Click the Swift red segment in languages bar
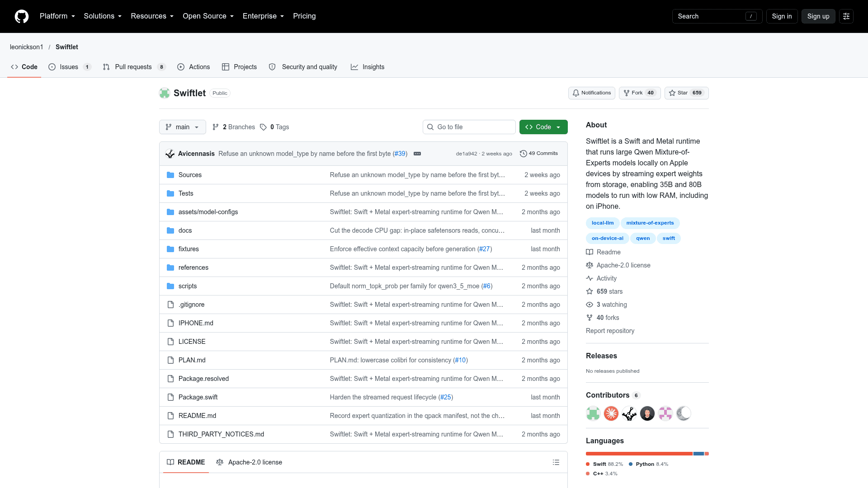Screen dimensions: 868x488 click(639, 454)
